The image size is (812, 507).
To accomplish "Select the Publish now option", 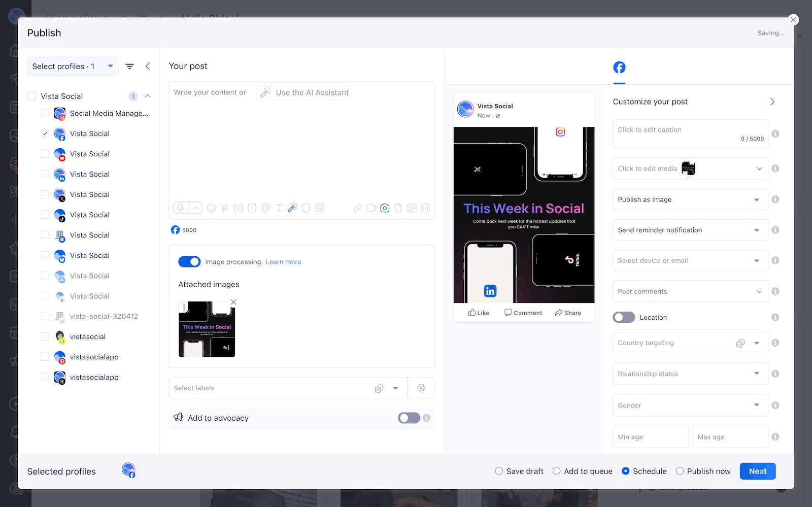I will click(x=680, y=471).
